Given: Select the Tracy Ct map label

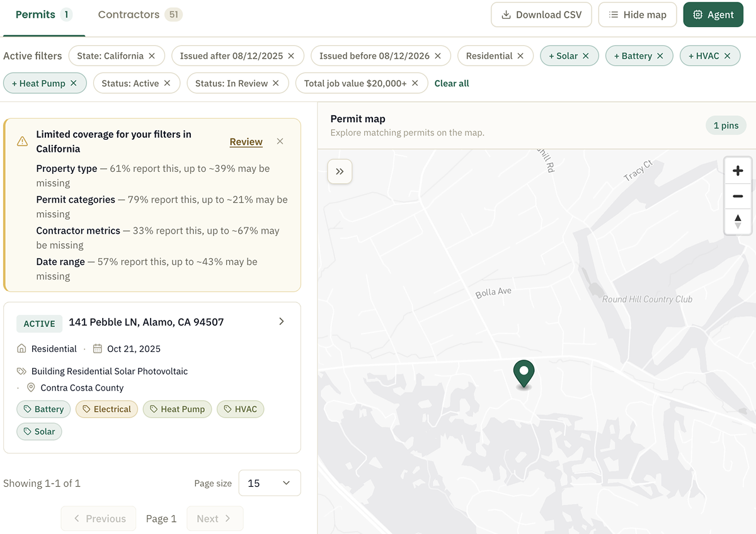Looking at the screenshot, I should click(x=638, y=171).
